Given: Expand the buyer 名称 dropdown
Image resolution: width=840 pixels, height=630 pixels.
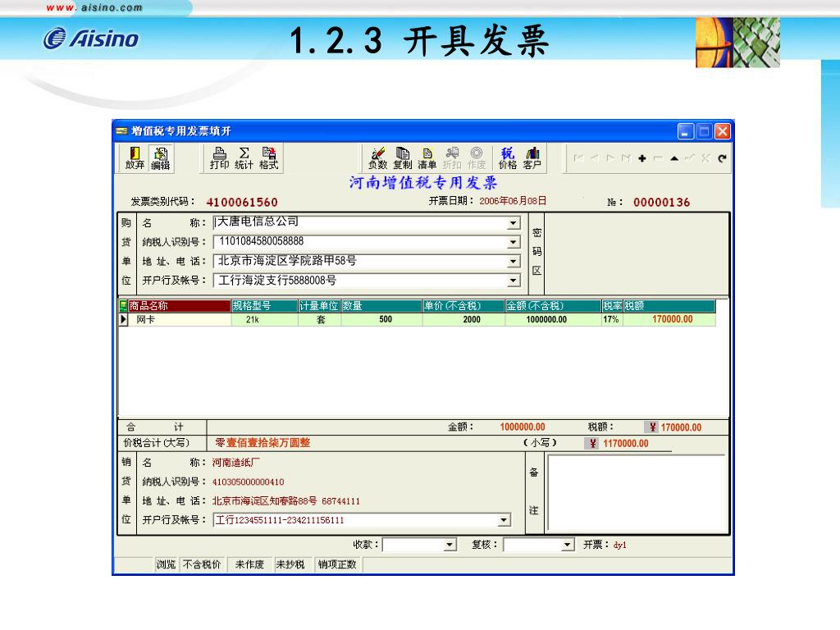Looking at the screenshot, I should coord(513,223).
